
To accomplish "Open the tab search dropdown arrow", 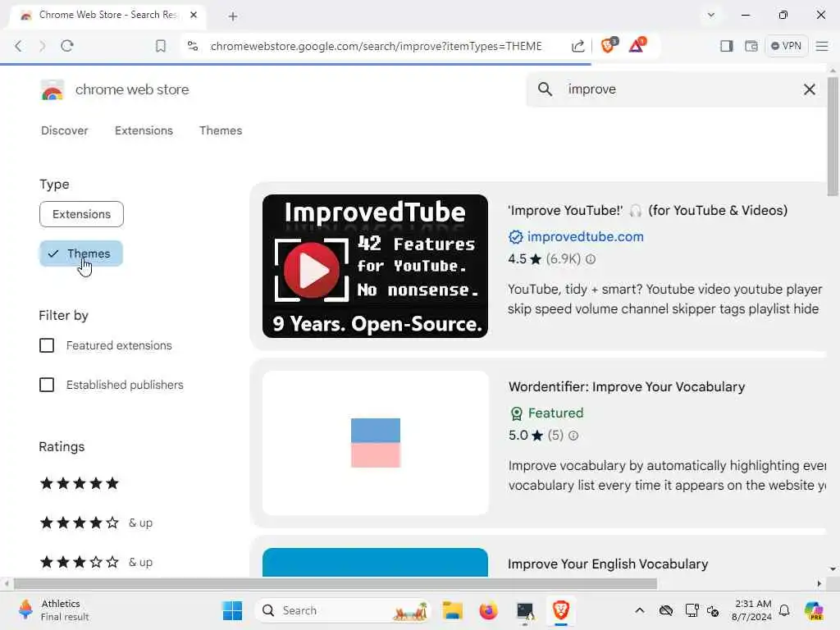I will [711, 15].
